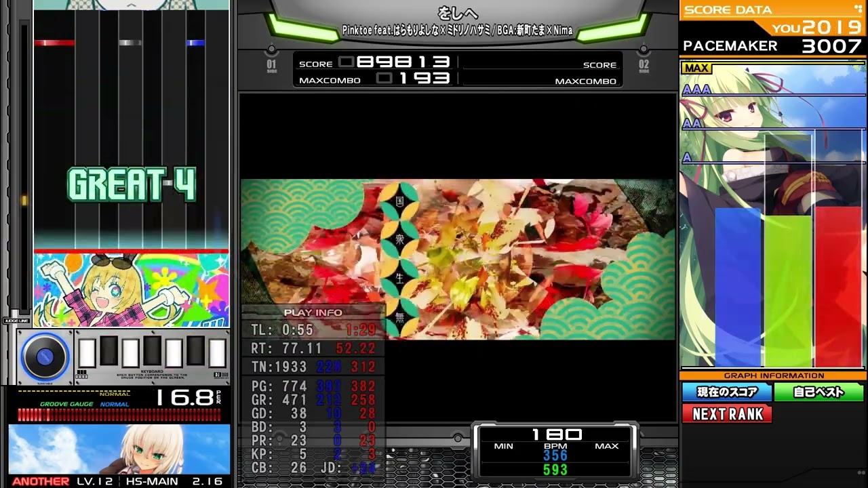Click the PR: 23 row

313,441
